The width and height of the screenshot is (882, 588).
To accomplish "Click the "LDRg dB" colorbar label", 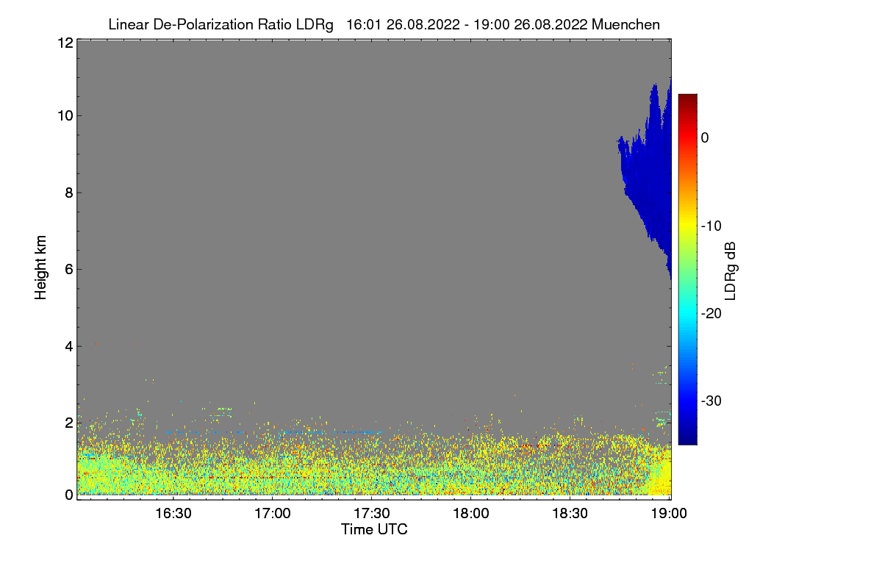I will [x=730, y=271].
